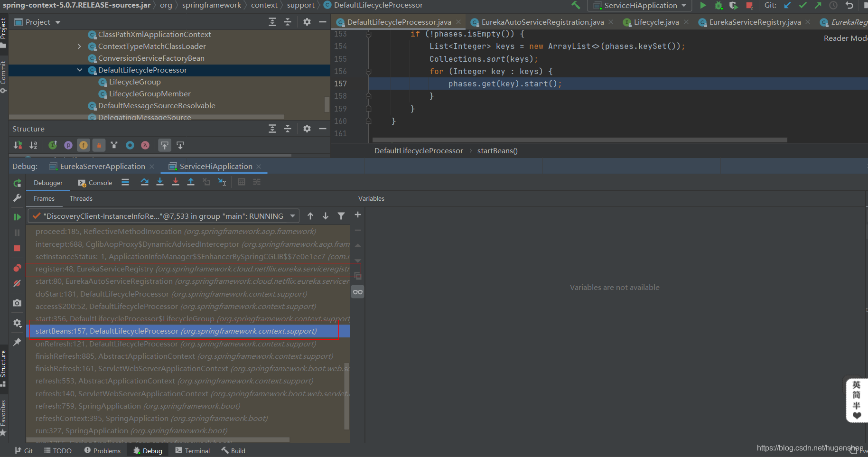Click Mute Breakpoints icon in debug sidebar
Image resolution: width=868 pixels, height=457 pixels.
(17, 283)
